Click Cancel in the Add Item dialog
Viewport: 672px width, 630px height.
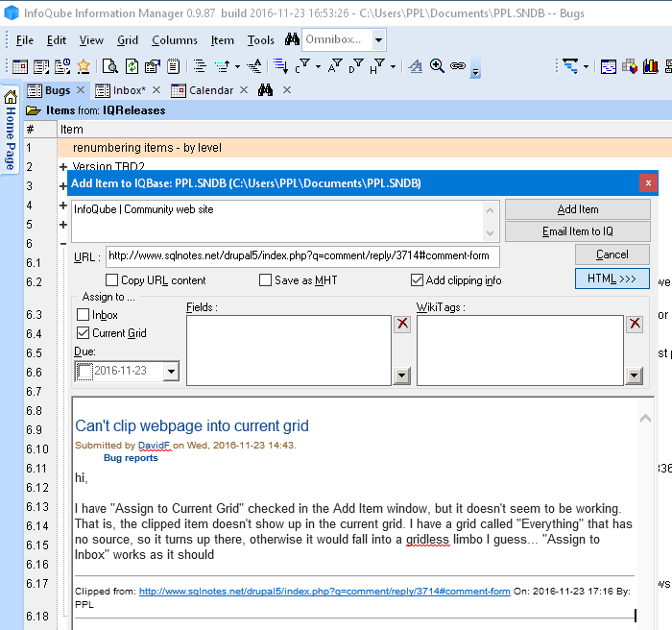[612, 254]
